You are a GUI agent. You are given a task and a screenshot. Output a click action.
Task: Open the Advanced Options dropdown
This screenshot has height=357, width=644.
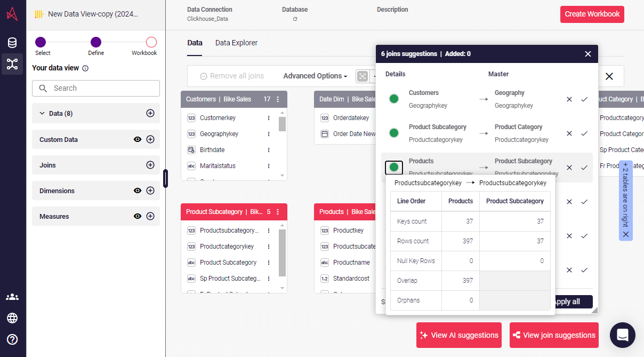(x=315, y=76)
